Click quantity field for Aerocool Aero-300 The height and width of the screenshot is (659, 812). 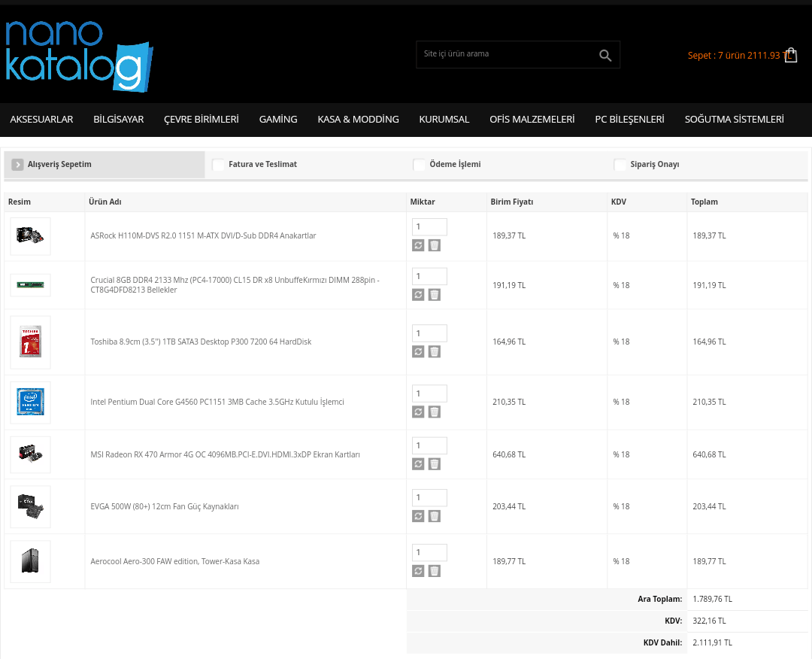[x=429, y=552]
